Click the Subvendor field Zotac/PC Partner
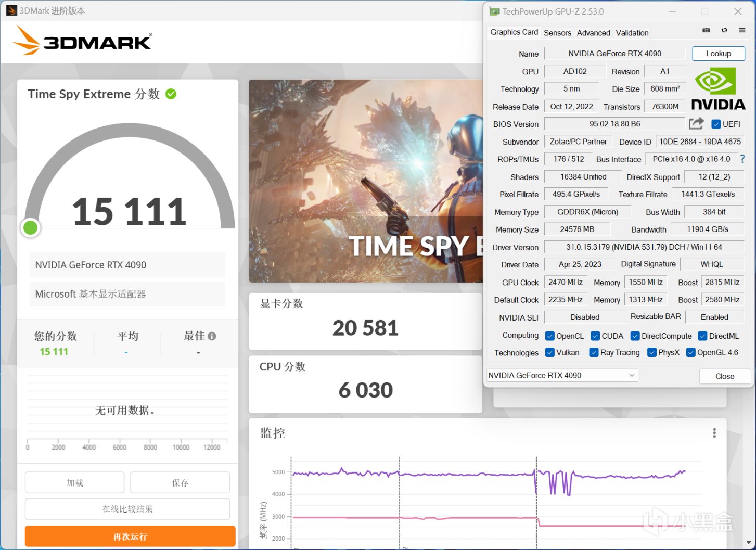 578,142
